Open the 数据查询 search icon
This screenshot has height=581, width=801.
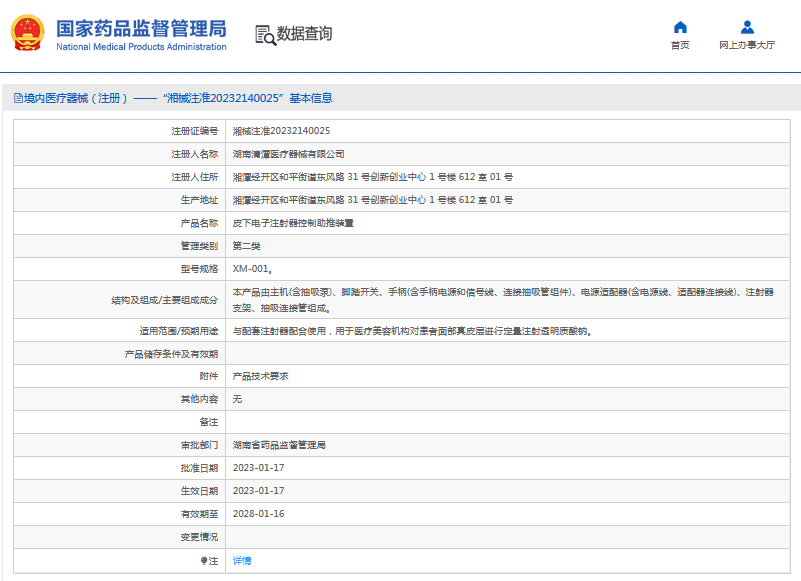[x=265, y=35]
